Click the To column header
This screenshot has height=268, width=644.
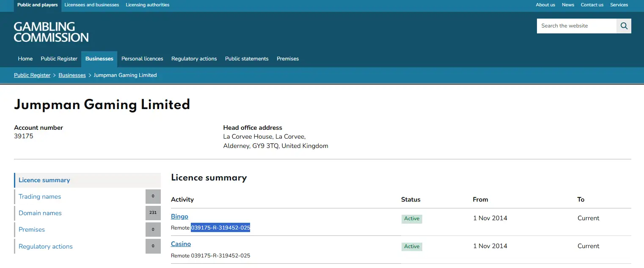[x=581, y=200]
